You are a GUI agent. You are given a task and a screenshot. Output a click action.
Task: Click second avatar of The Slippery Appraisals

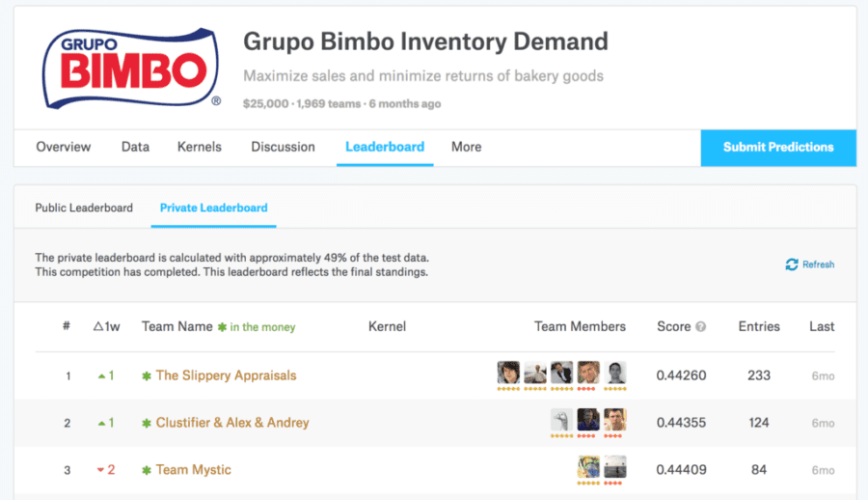coord(534,373)
